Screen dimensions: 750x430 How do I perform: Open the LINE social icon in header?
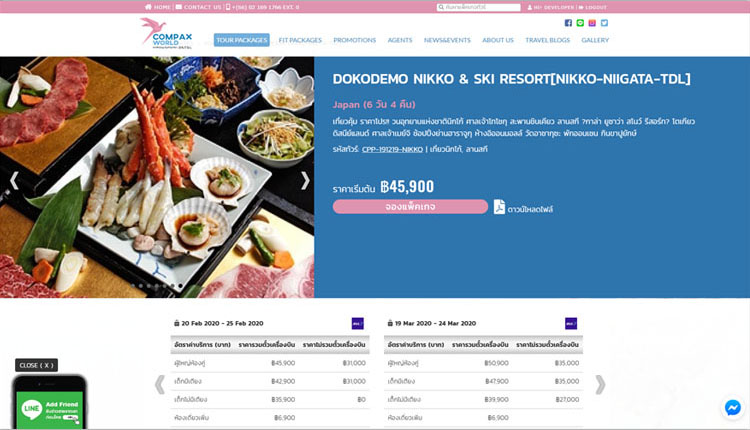coord(580,23)
